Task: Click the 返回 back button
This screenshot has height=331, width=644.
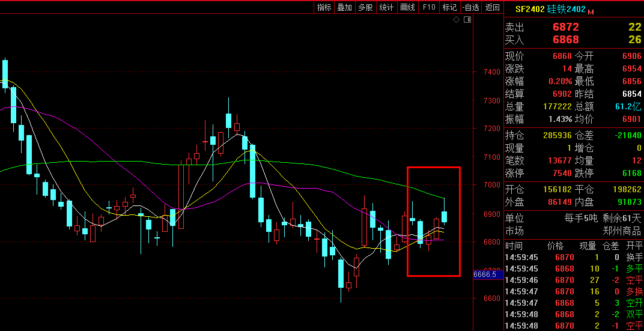Action: click(x=493, y=7)
